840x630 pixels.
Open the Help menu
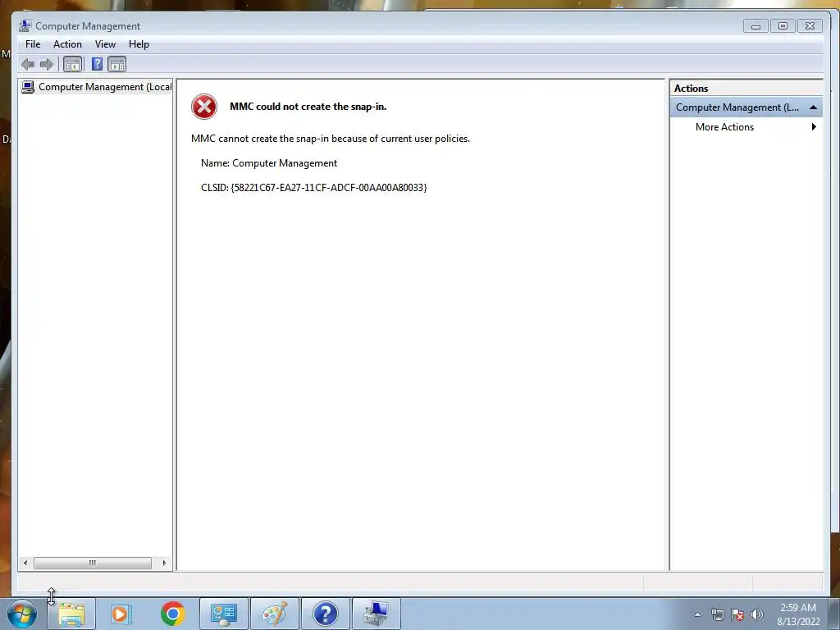139,44
